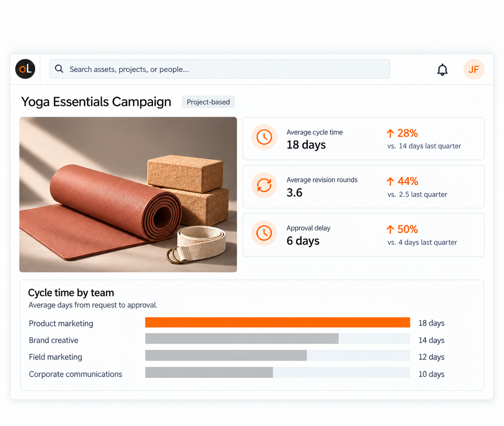Viewport: 504px width, 426px height.
Task: Click the Project-based tag
Action: point(208,102)
